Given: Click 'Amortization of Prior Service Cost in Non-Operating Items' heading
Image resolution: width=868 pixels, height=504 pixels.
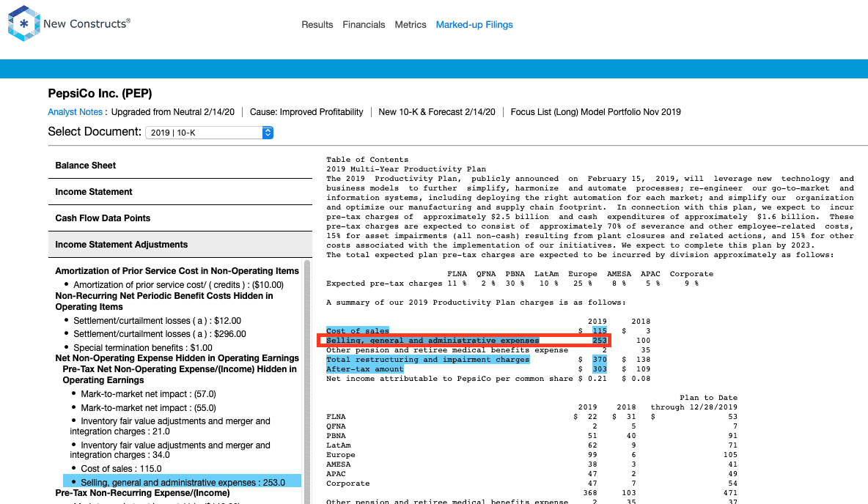Looking at the screenshot, I should (177, 271).
